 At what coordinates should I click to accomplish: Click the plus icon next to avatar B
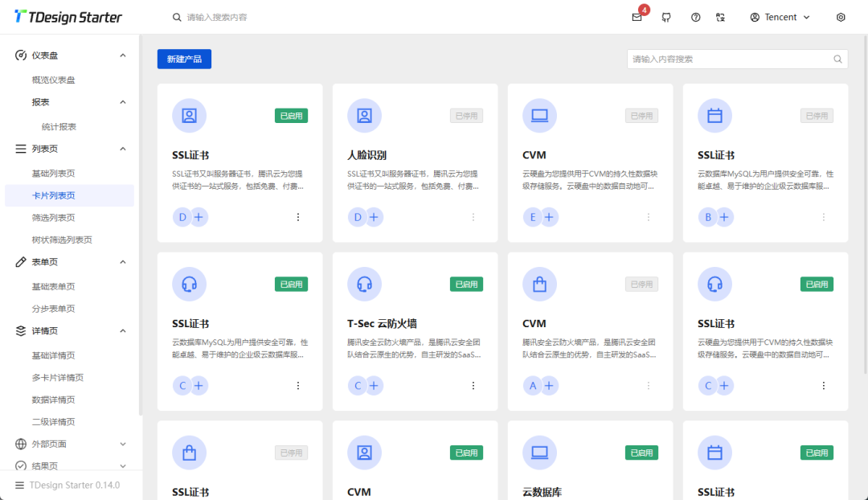[724, 217]
